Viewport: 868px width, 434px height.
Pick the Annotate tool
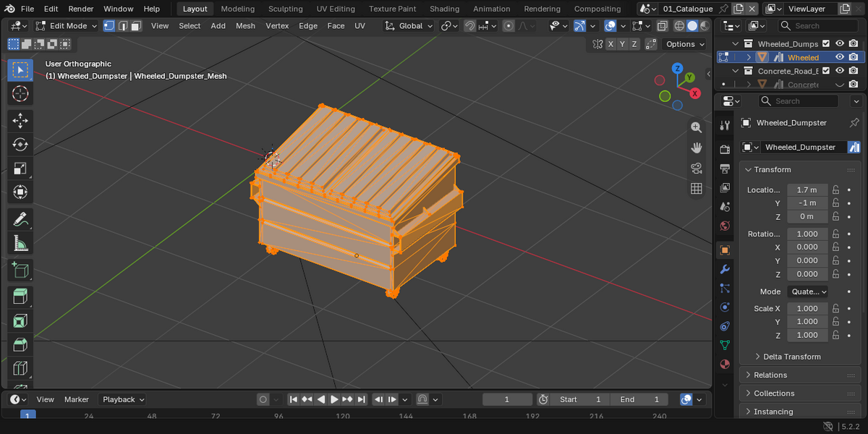pyautogui.click(x=20, y=219)
